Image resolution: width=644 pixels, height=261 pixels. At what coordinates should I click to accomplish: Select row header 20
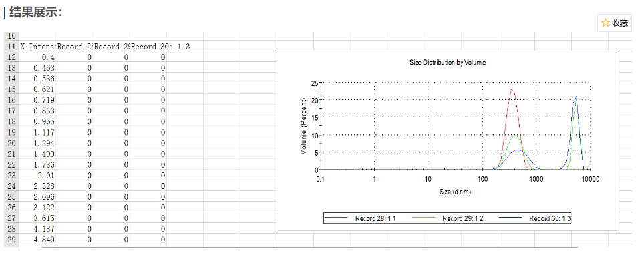pos(11,144)
